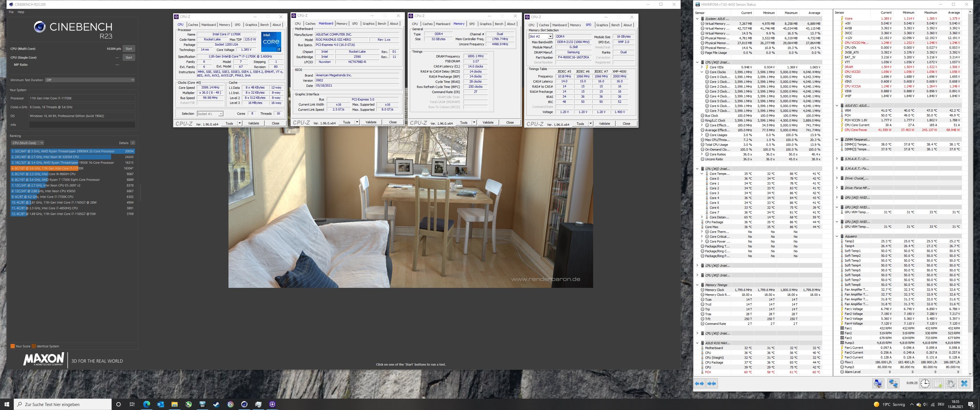Open Cinebench File menu
Screen dimensions: 980x410
tap(11, 12)
